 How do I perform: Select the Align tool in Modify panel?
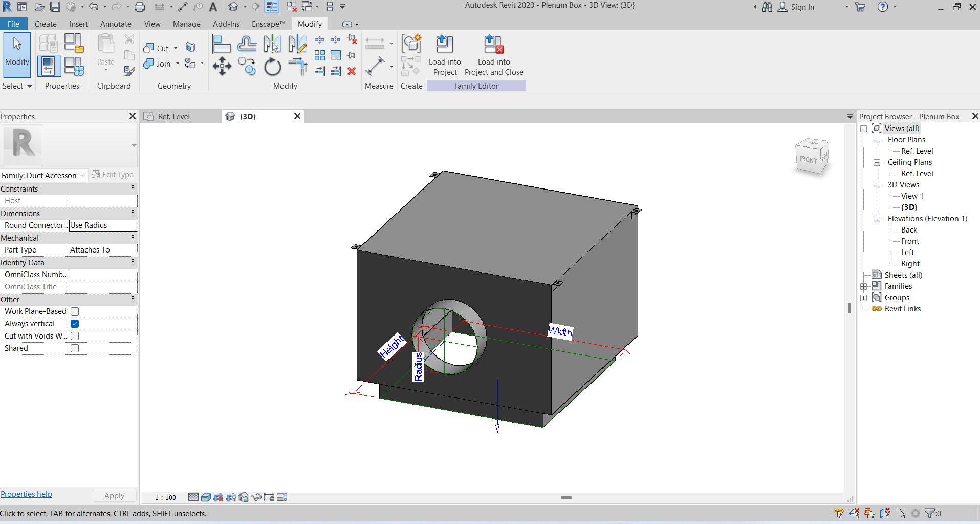click(x=222, y=44)
